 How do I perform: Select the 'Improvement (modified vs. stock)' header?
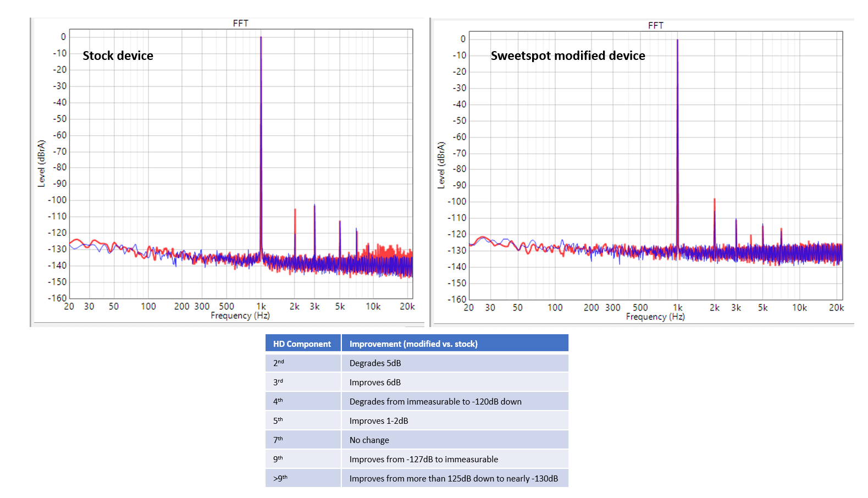(455, 344)
